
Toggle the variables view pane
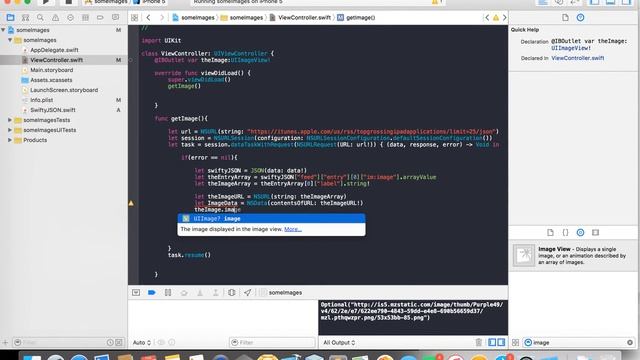pos(492,342)
